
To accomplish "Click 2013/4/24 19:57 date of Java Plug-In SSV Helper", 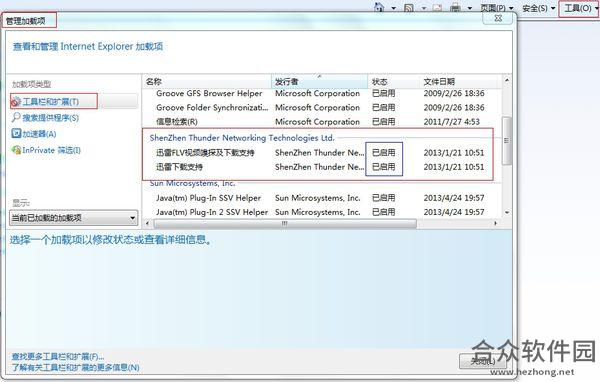I will pos(454,198).
